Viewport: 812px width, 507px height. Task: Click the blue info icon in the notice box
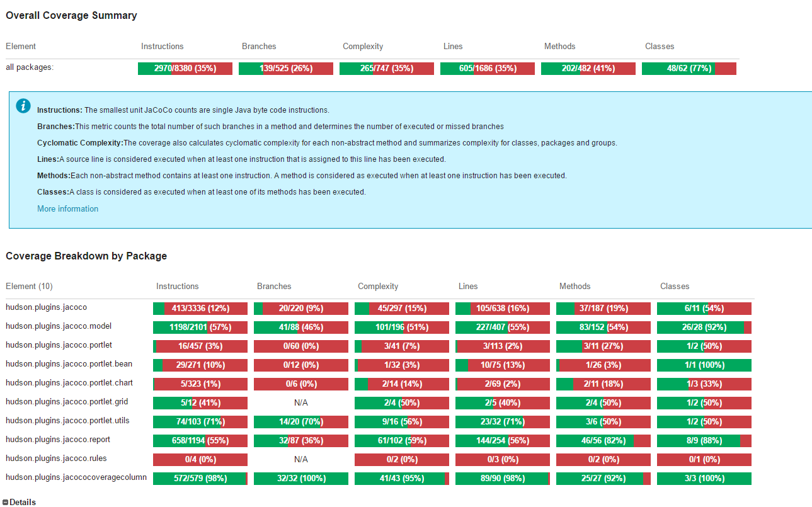tap(23, 106)
